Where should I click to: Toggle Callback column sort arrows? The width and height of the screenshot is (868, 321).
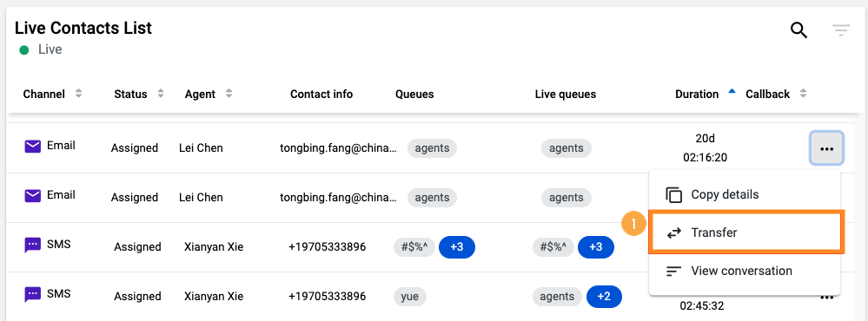[x=803, y=94]
